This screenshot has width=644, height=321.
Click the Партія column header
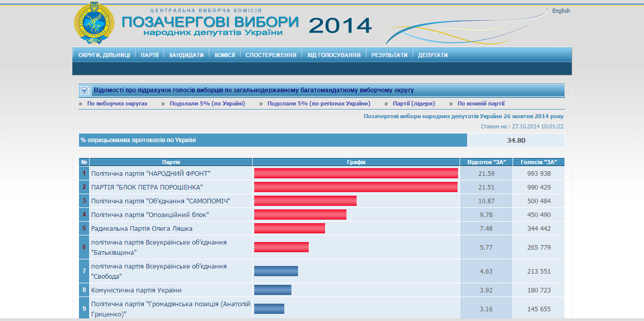coord(171,162)
